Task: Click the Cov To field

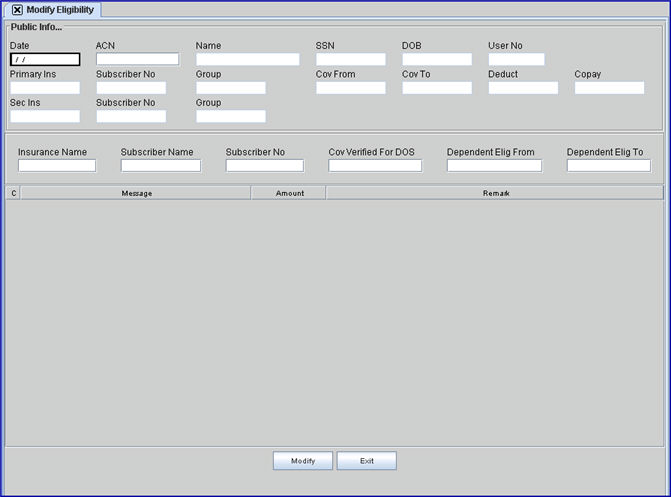Action: pos(437,88)
